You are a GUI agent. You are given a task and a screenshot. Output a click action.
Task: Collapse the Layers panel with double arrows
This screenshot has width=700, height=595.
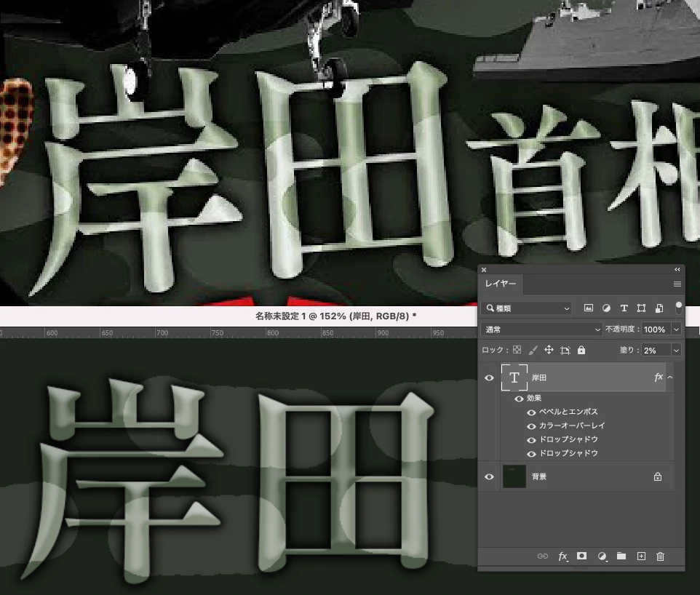pyautogui.click(x=677, y=270)
